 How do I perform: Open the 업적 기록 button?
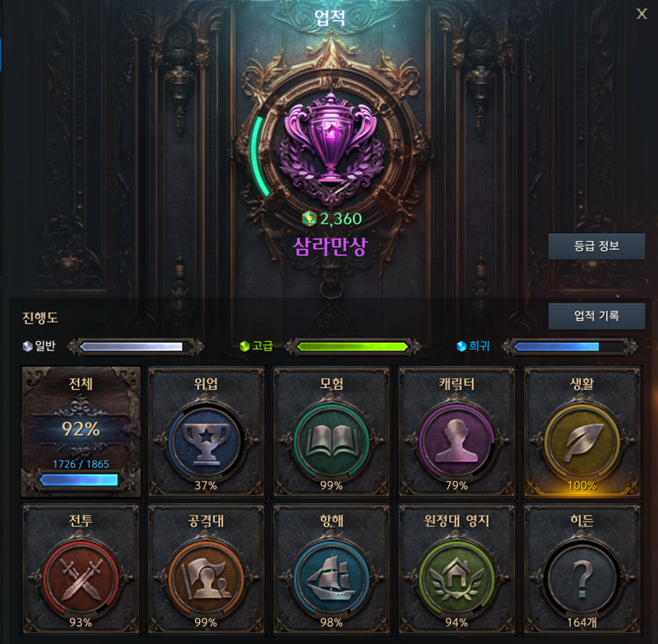pos(596,316)
